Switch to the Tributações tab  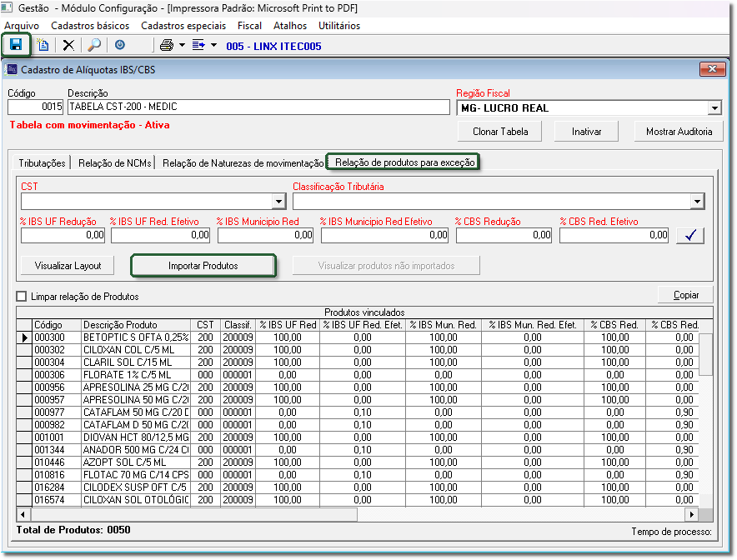[43, 163]
